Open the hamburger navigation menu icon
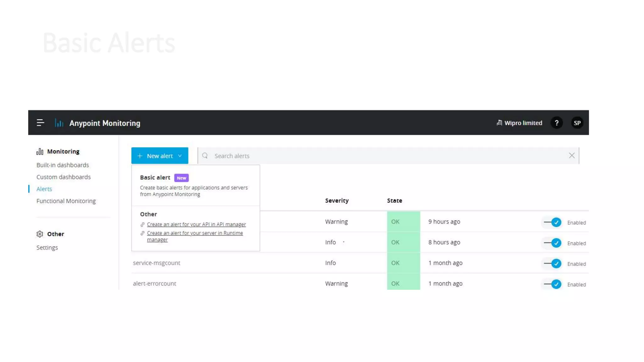 point(40,123)
